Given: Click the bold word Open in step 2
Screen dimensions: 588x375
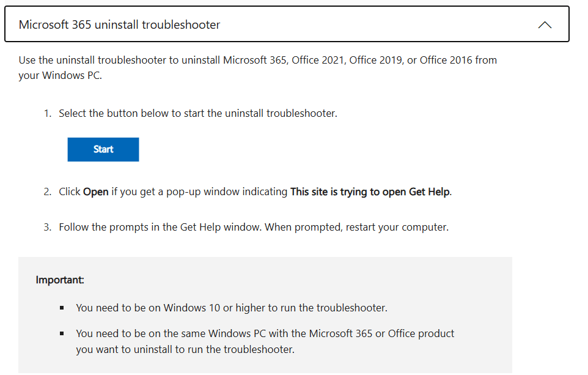Looking at the screenshot, I should pos(95,192).
